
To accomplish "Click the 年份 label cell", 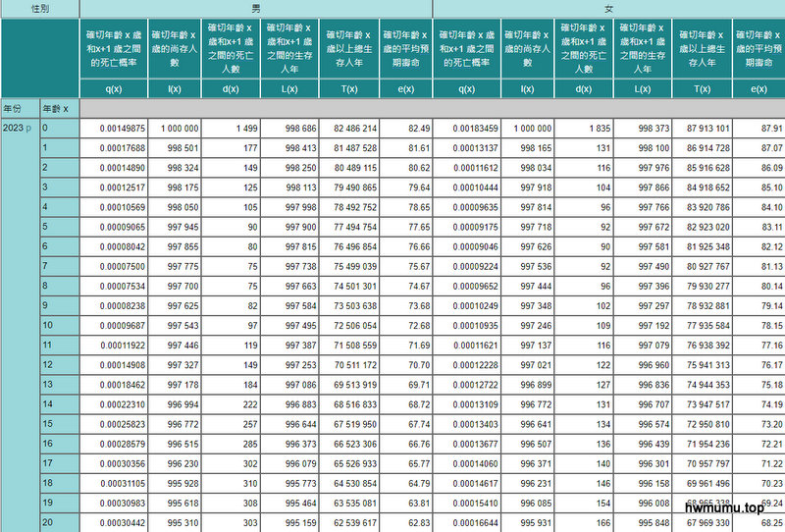I will 20,108.
